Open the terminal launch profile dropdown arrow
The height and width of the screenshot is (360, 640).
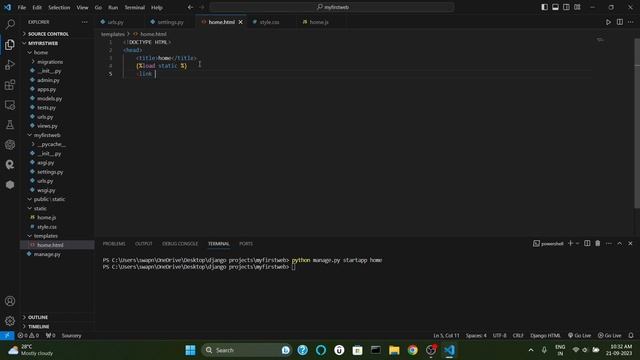click(x=577, y=243)
